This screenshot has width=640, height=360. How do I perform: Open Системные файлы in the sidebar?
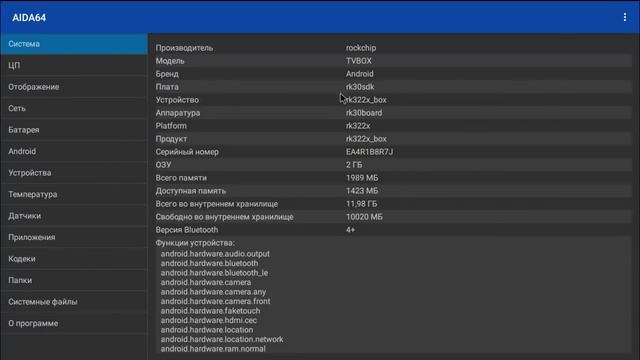coord(74,302)
